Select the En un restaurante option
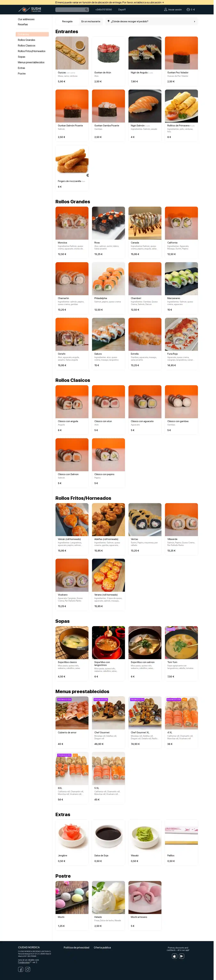 pyautogui.click(x=91, y=21)
